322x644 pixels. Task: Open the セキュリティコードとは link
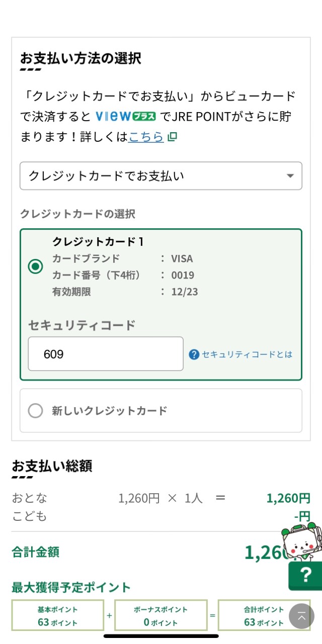coord(247,354)
